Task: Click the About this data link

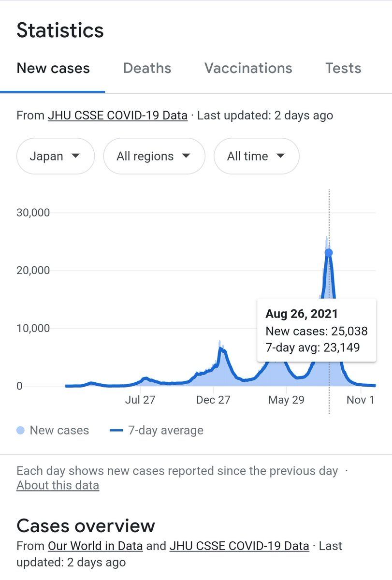Action: (x=58, y=485)
